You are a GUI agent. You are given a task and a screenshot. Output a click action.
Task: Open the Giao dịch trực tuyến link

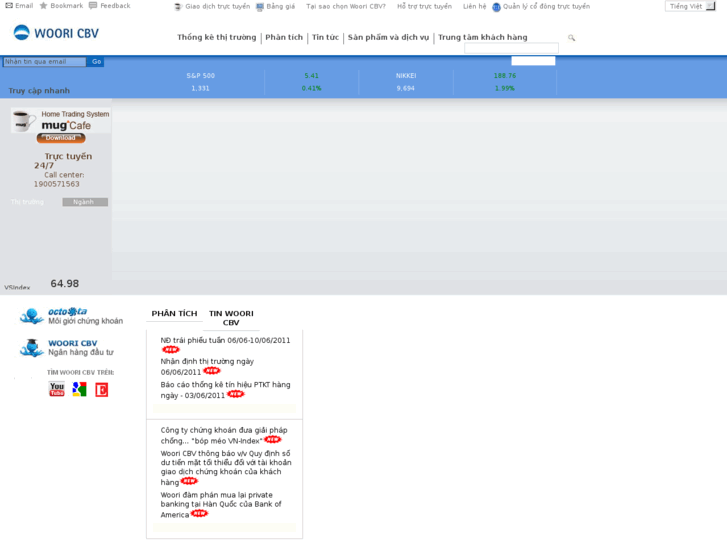click(x=217, y=6)
